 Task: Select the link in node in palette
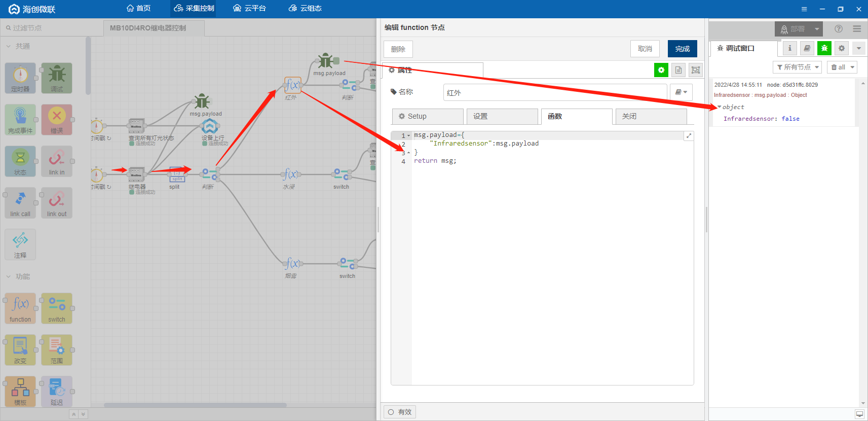pyautogui.click(x=57, y=161)
